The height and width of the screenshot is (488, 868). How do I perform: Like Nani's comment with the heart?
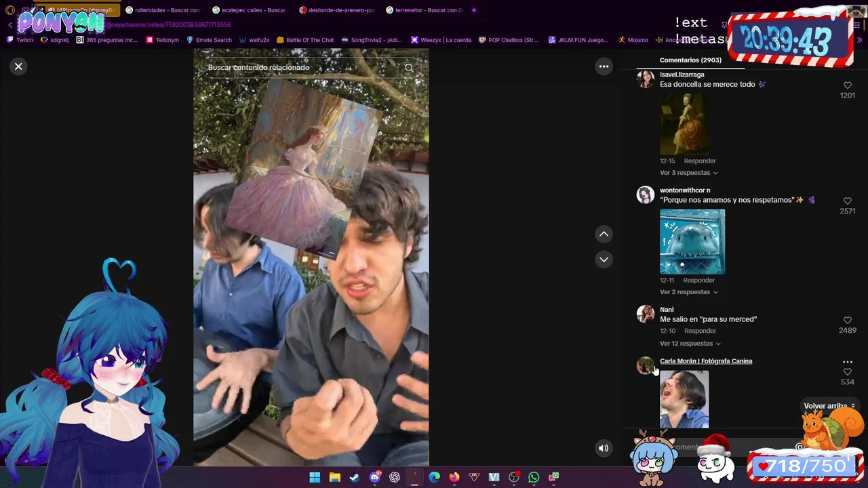click(847, 321)
